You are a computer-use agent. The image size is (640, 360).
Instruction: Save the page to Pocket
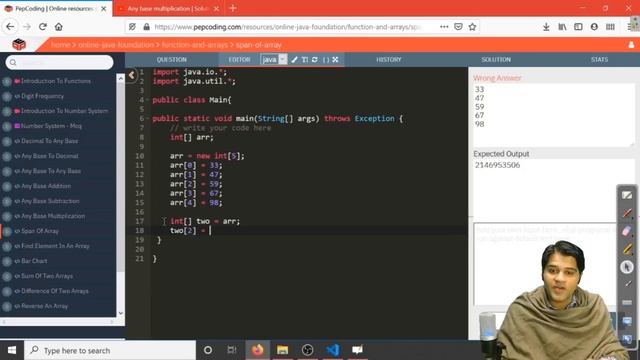coord(458,27)
